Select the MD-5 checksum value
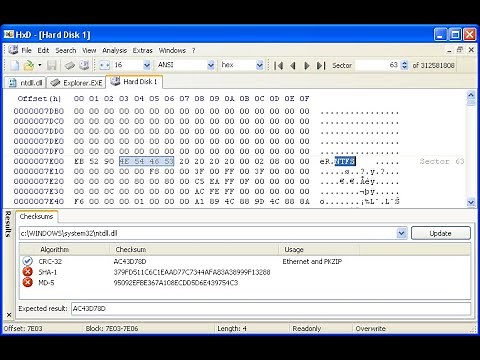This screenshot has height=360, width=480. pyautogui.click(x=176, y=283)
